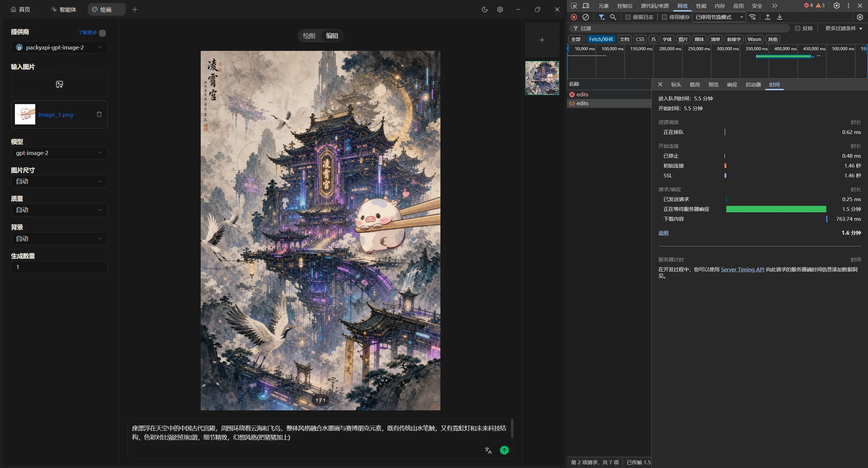
Task: Open 质量 dropdown
Action: pos(59,210)
